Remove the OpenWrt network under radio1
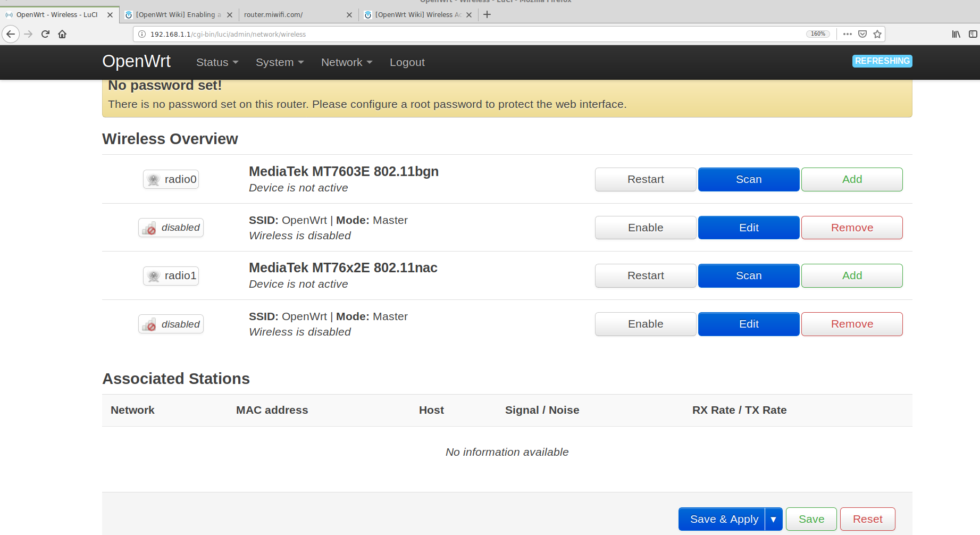 coord(852,324)
